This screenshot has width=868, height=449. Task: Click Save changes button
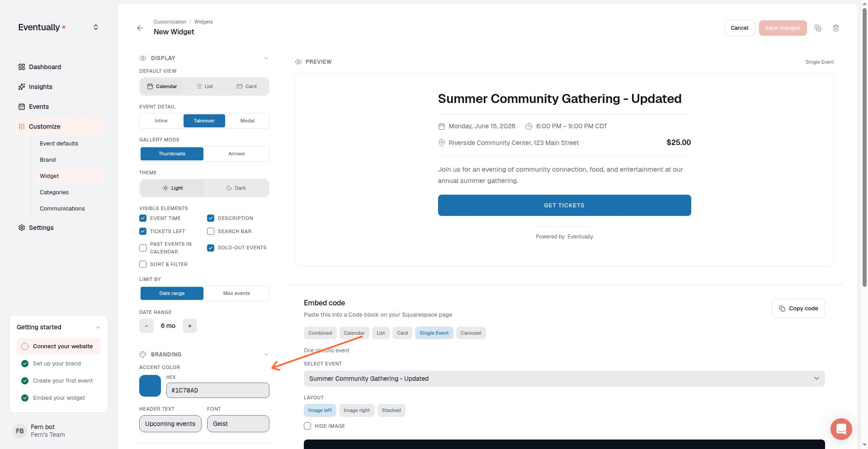(783, 28)
